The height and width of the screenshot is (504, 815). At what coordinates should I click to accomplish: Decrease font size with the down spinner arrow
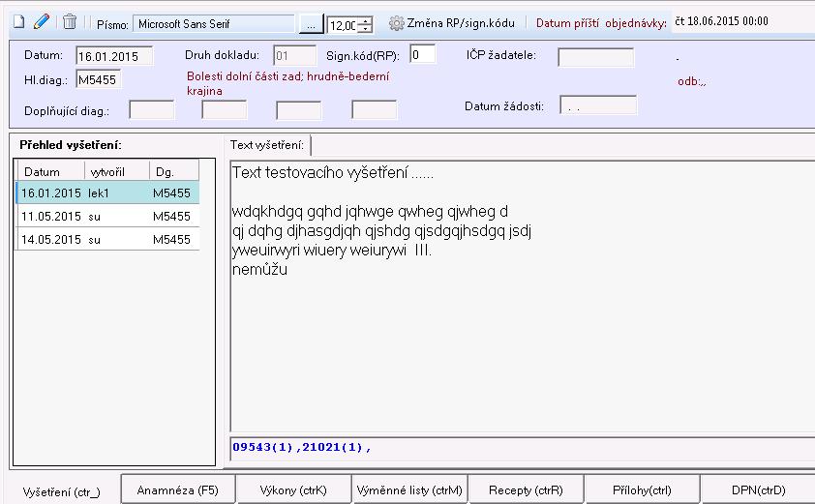(x=366, y=29)
